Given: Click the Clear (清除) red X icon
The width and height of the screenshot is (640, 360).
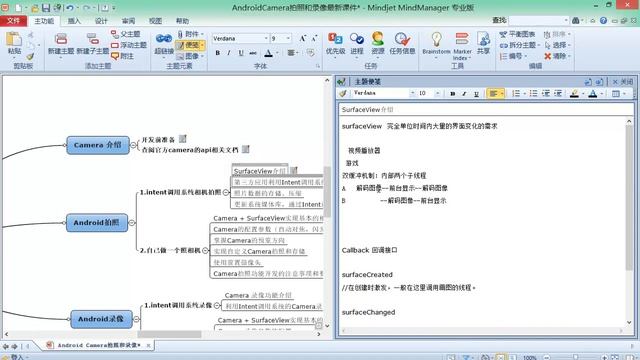Looking at the screenshot, I should pyautogui.click(x=548, y=56).
